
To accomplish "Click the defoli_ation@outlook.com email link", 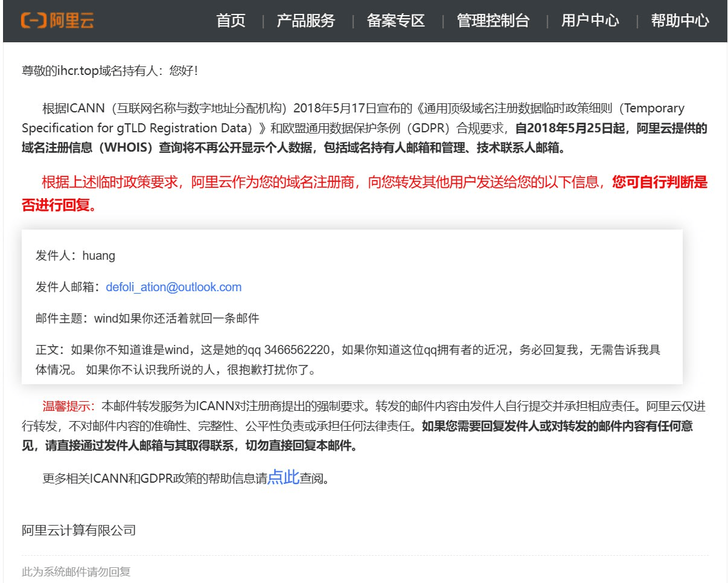I will [173, 287].
